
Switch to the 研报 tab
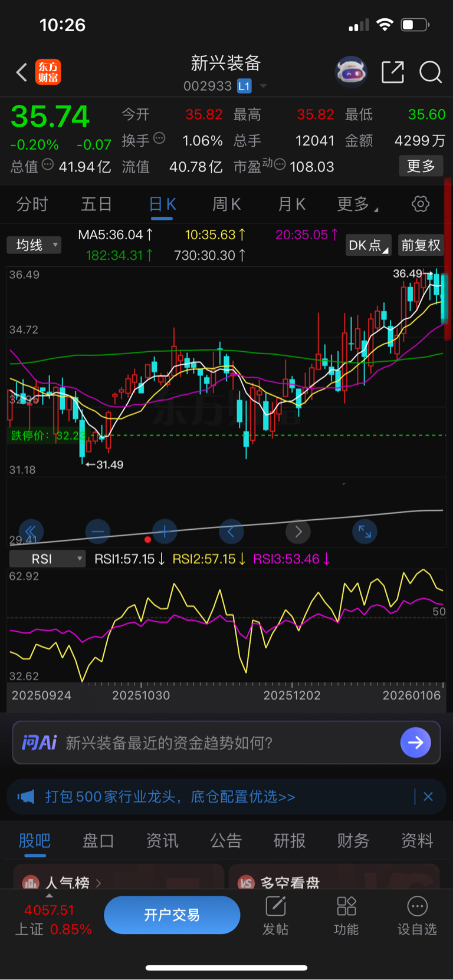[x=290, y=840]
